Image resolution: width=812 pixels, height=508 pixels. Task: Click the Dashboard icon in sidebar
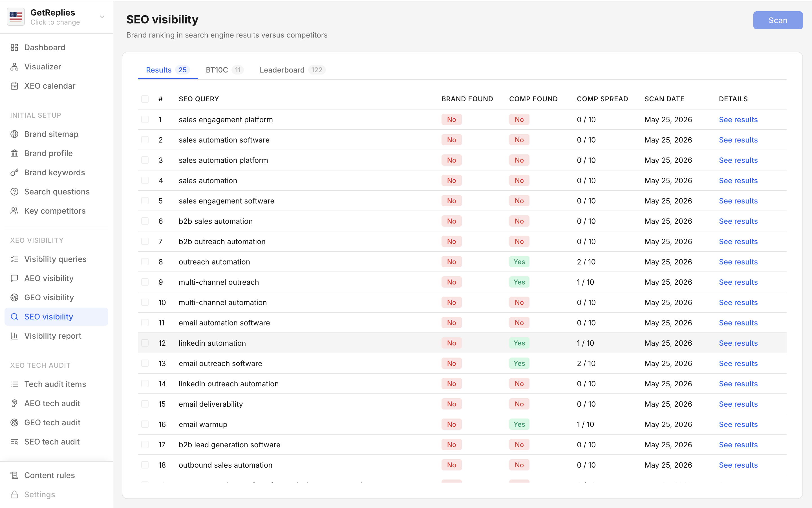tap(14, 47)
